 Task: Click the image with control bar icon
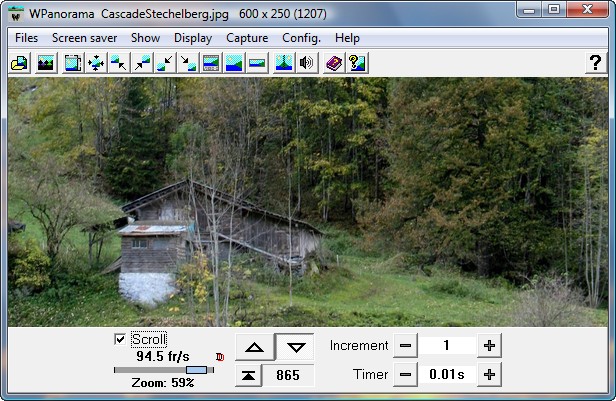click(x=211, y=63)
